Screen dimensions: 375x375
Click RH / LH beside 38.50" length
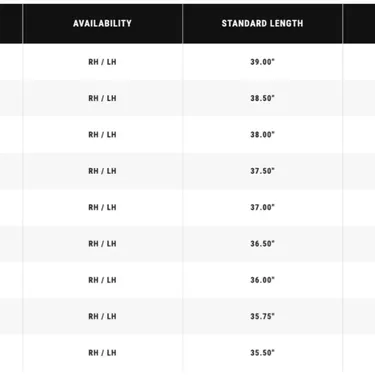coord(102,98)
